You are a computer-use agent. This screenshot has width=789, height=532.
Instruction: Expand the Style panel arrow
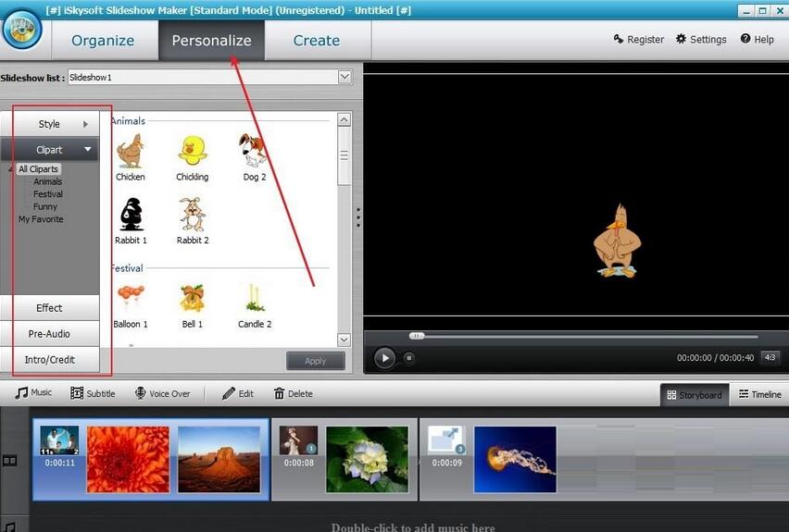[x=85, y=124]
